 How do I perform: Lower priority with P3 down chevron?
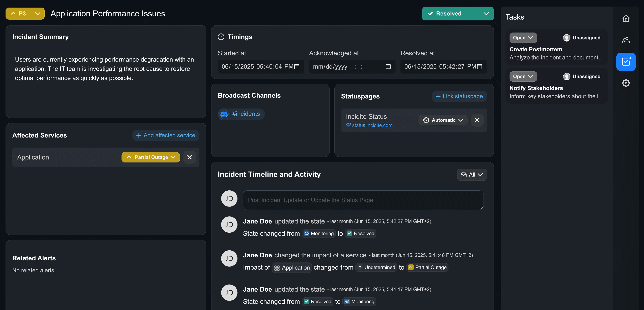pos(38,13)
